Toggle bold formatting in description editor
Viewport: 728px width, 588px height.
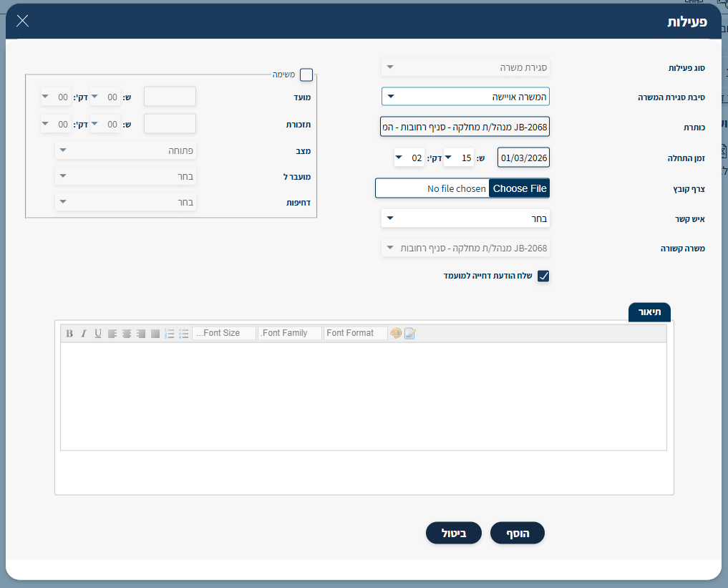[x=69, y=333]
